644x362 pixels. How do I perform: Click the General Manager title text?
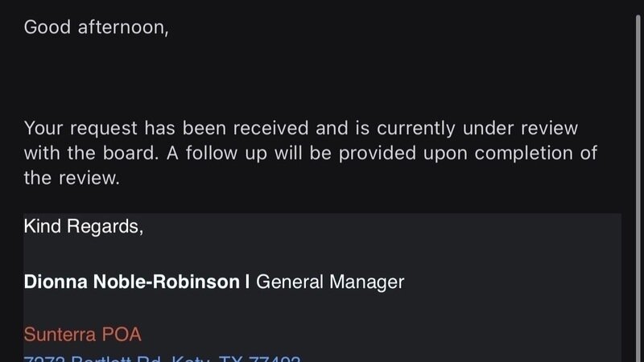pyautogui.click(x=330, y=282)
